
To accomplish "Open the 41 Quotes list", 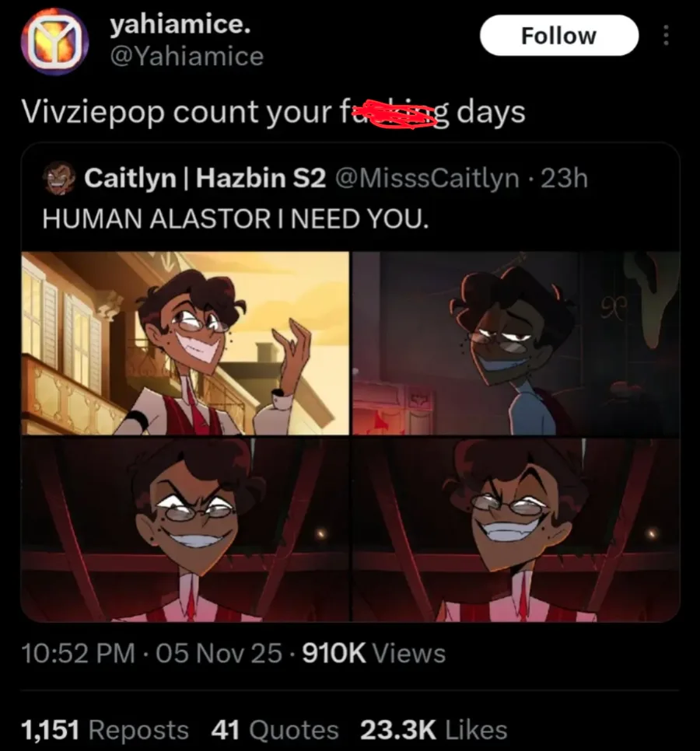I will [275, 730].
